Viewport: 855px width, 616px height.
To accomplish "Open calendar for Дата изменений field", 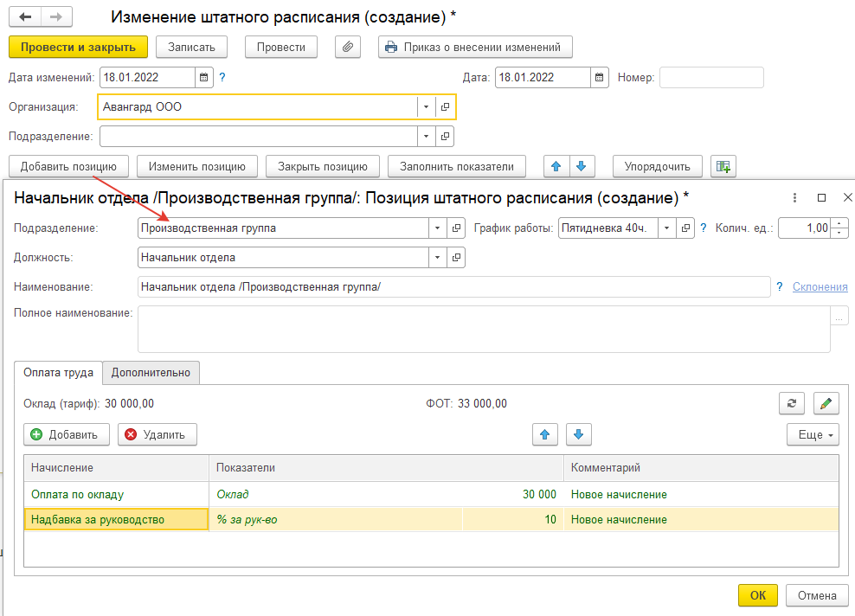I will pyautogui.click(x=203, y=77).
